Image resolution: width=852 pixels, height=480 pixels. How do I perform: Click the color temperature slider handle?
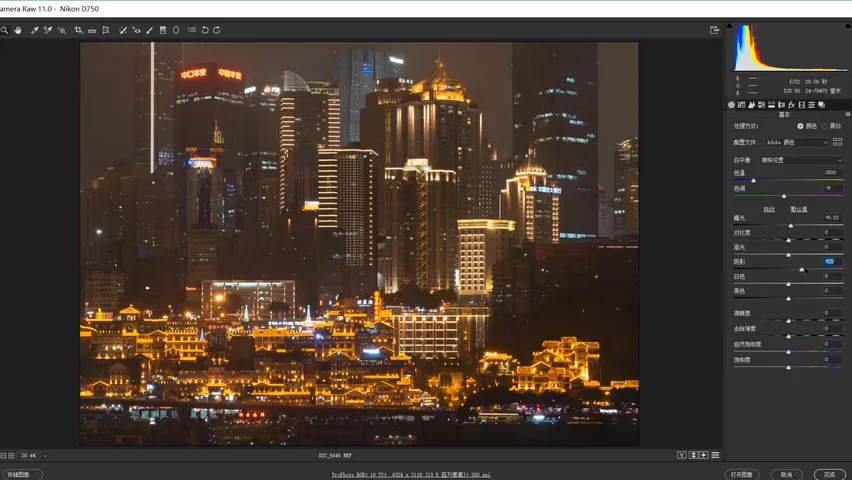point(753,180)
